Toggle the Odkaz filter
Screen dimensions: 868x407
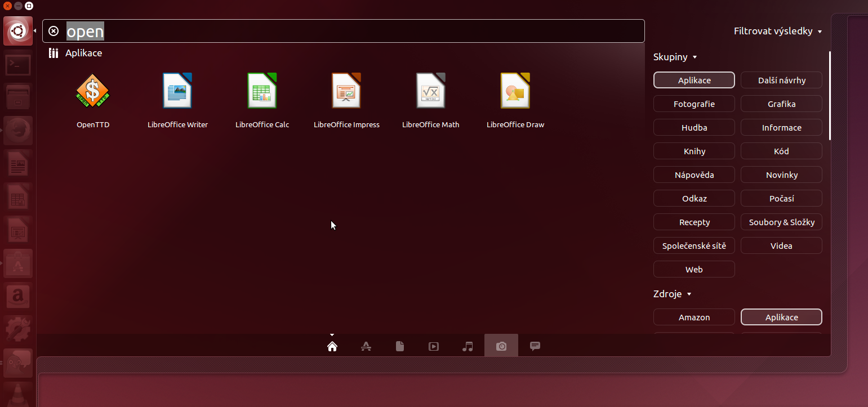tap(694, 198)
